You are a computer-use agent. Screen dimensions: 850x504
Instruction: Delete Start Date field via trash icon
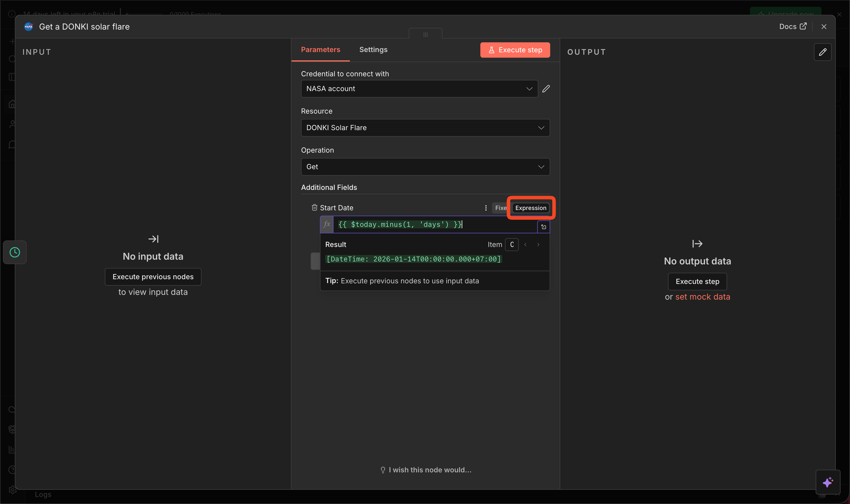click(x=314, y=208)
